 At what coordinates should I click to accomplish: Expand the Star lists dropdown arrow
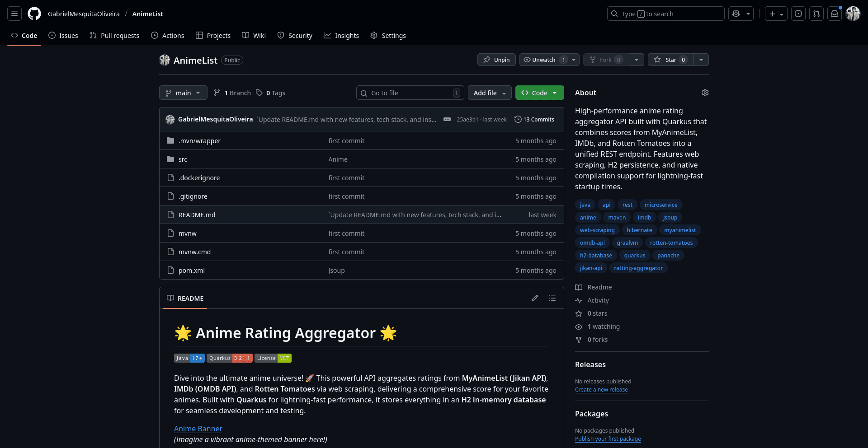[701, 60]
